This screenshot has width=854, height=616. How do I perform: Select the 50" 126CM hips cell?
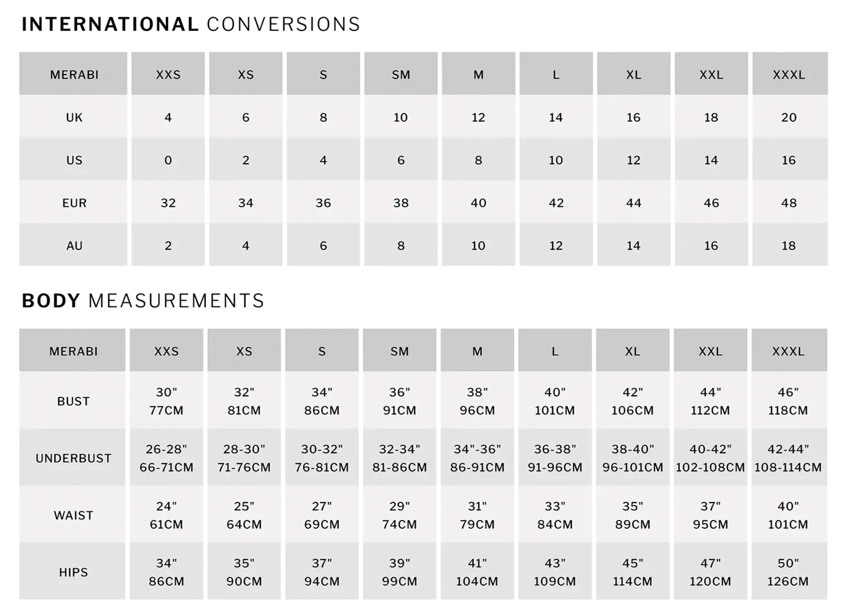tap(788, 572)
